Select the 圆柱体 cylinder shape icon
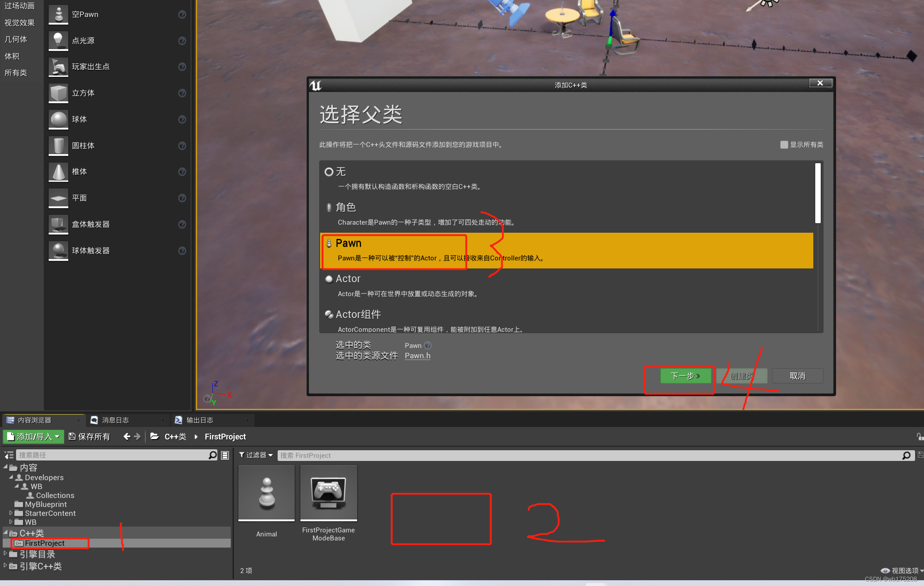 [58, 146]
